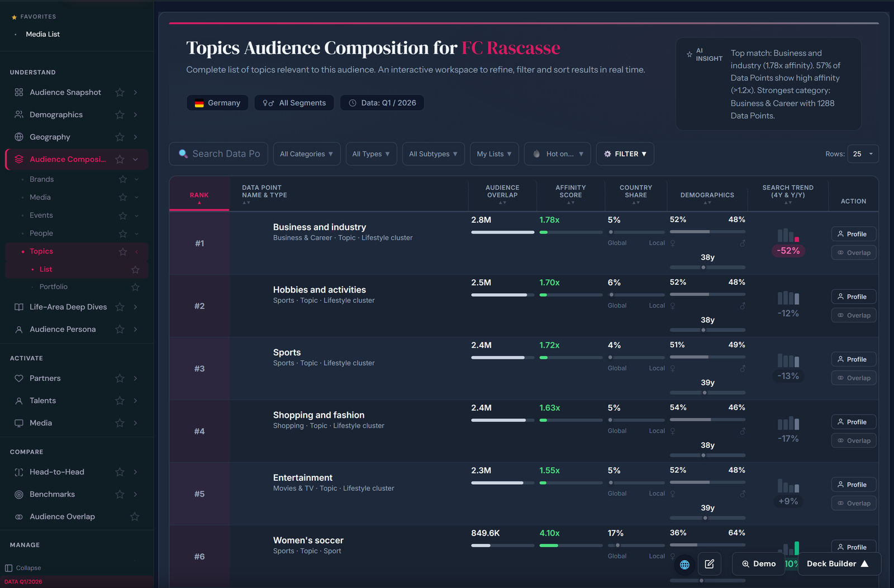This screenshot has height=588, width=894.
Task: Open Media List in favorites
Action: (43, 34)
